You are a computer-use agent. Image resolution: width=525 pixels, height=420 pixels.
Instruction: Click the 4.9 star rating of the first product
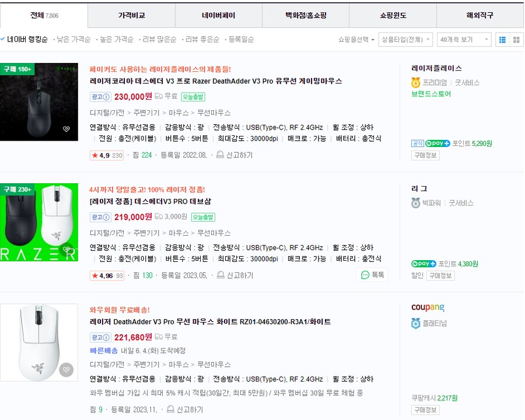click(106, 156)
